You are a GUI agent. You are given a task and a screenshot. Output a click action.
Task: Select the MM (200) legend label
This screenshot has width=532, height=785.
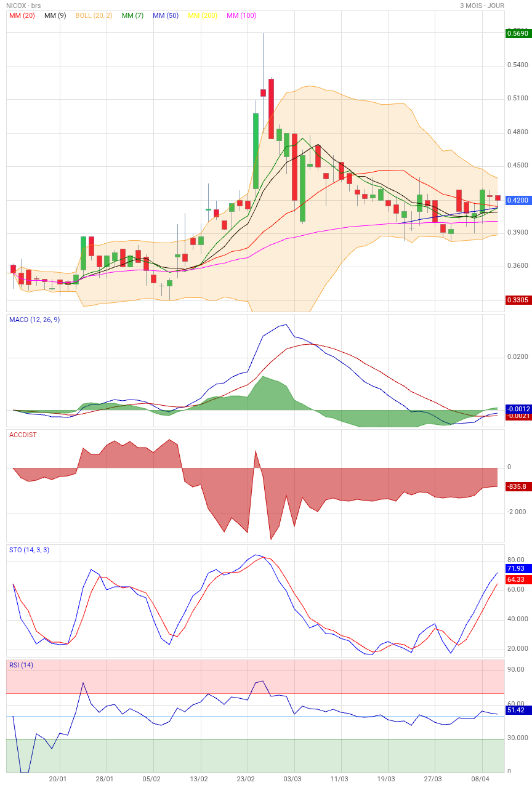(x=203, y=15)
